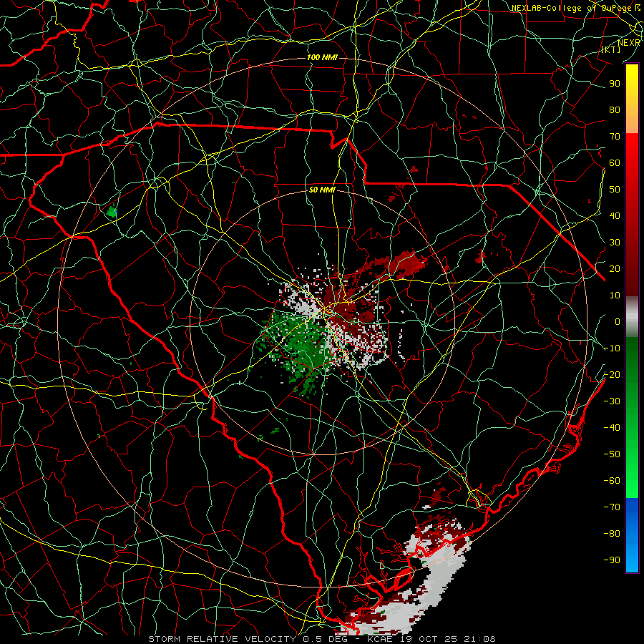This screenshot has height=644, width=644.
Task: Click the "-60" velocity scale label
Action: click(612, 481)
